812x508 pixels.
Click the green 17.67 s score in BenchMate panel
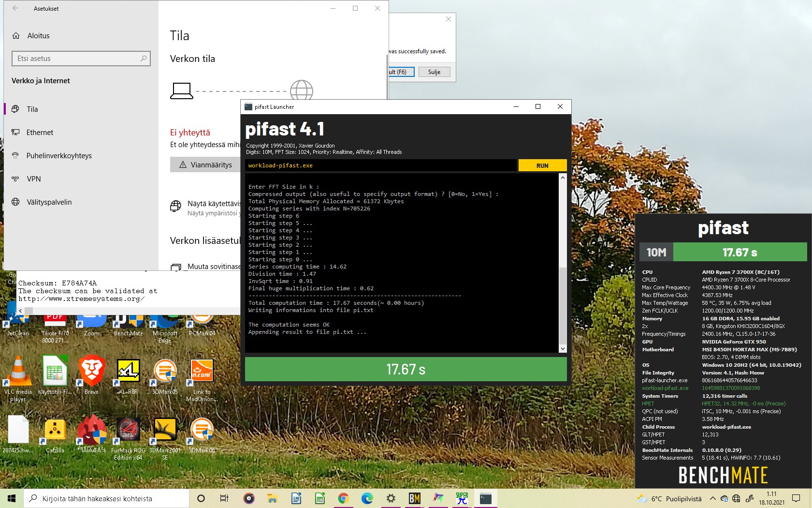point(740,252)
